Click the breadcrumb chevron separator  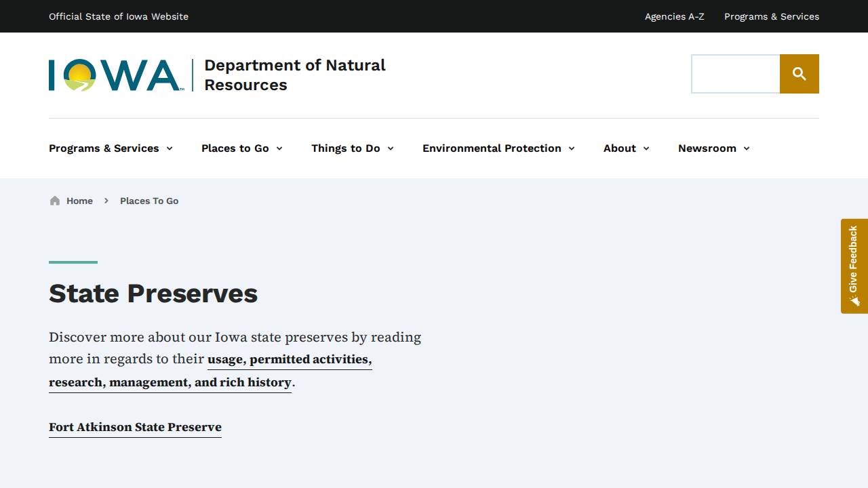point(106,201)
